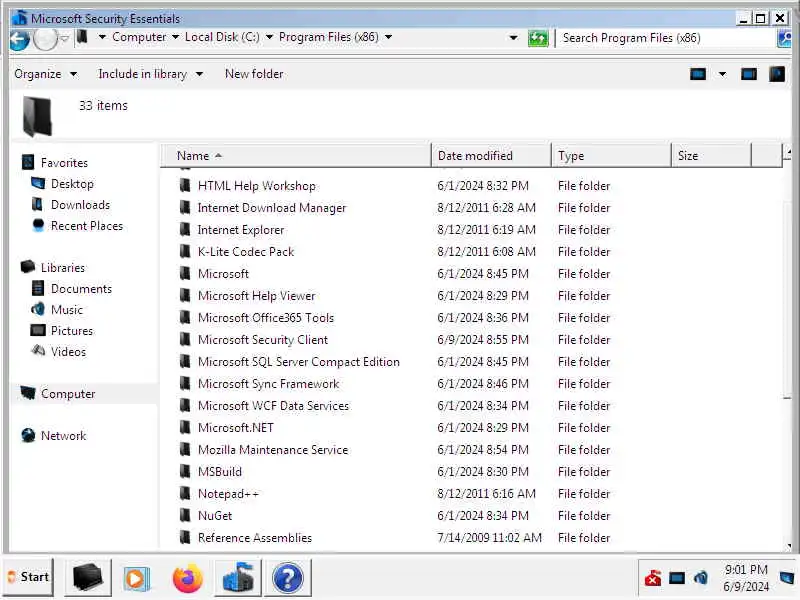This screenshot has height=600, width=800.
Task: Select the Internet Explorer folder icon
Action: [x=185, y=229]
